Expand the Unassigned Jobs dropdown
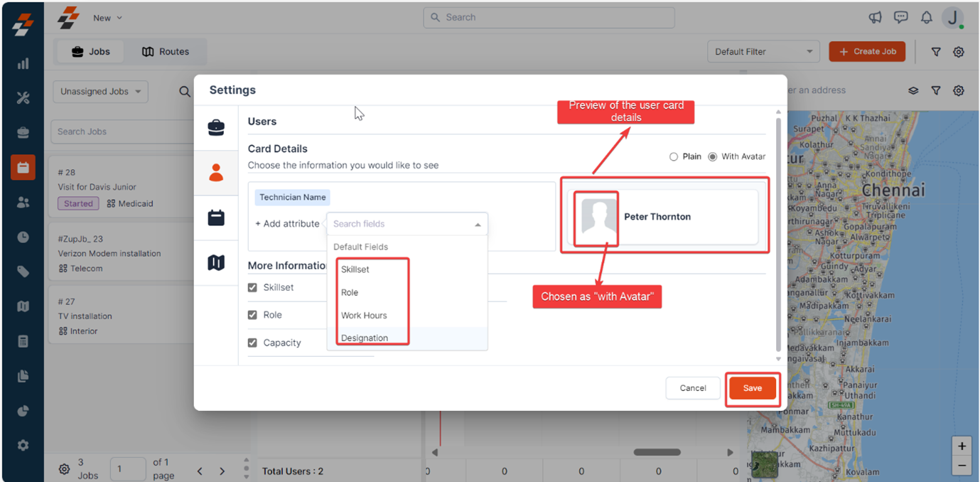Image resolution: width=980 pixels, height=482 pixels. tap(100, 91)
